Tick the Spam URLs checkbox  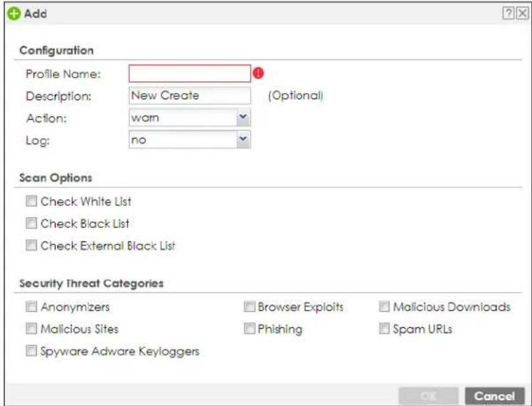pyautogui.click(x=384, y=328)
